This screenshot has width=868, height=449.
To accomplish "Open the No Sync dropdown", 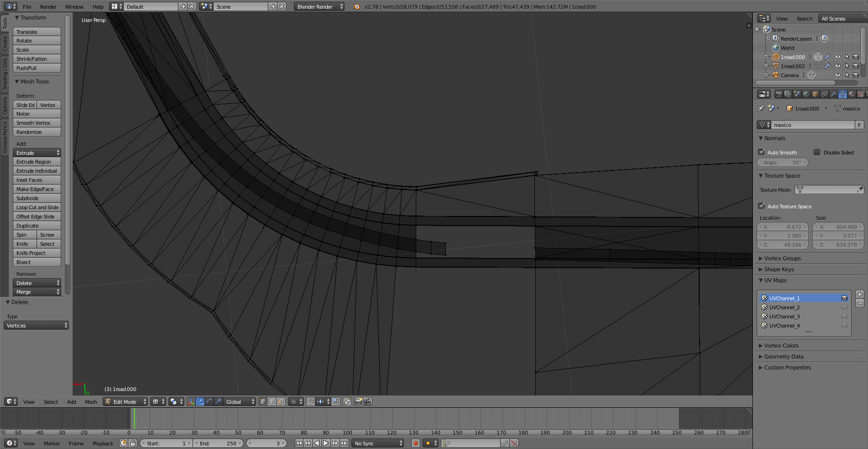I will point(378,443).
